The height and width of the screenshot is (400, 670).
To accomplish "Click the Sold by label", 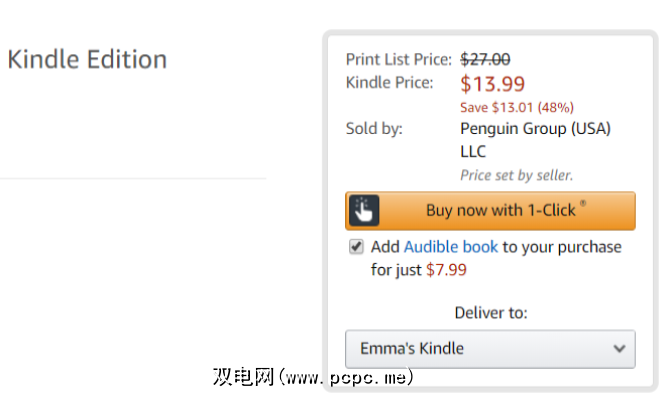I will click(374, 128).
